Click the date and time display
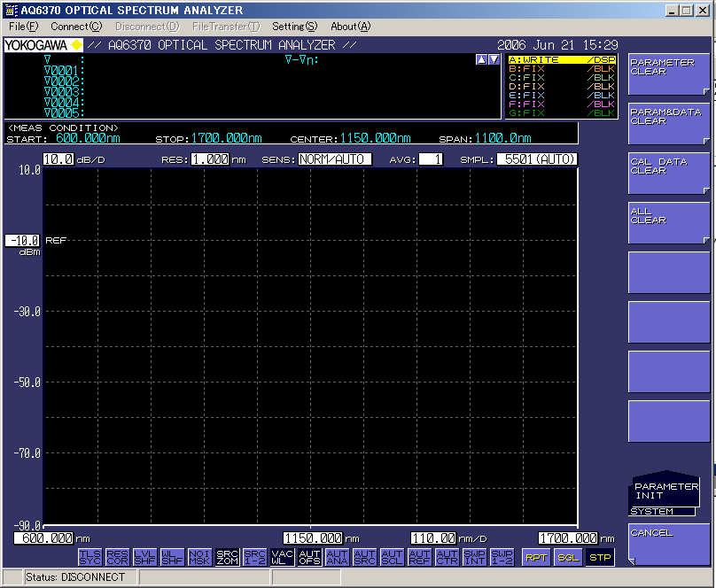Viewport: 716px width, 588px height. point(557,45)
